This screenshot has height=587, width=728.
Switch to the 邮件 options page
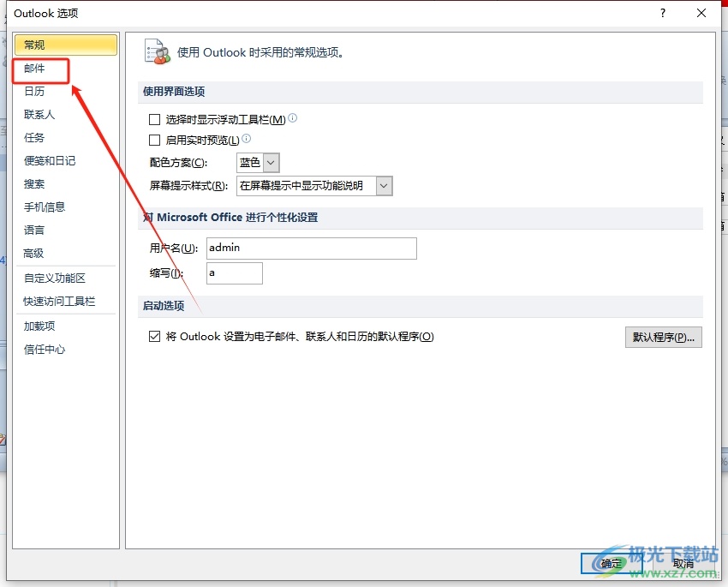click(34, 69)
